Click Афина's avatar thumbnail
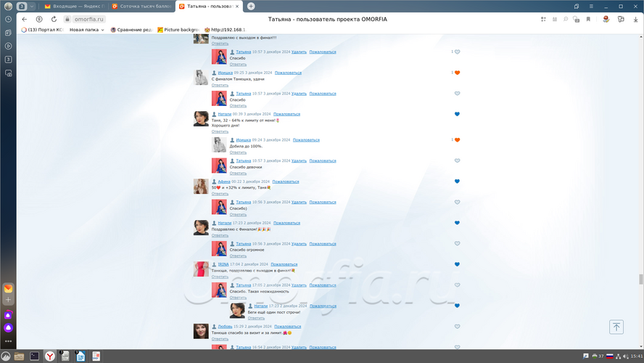This screenshot has height=363, width=644. pyautogui.click(x=201, y=187)
